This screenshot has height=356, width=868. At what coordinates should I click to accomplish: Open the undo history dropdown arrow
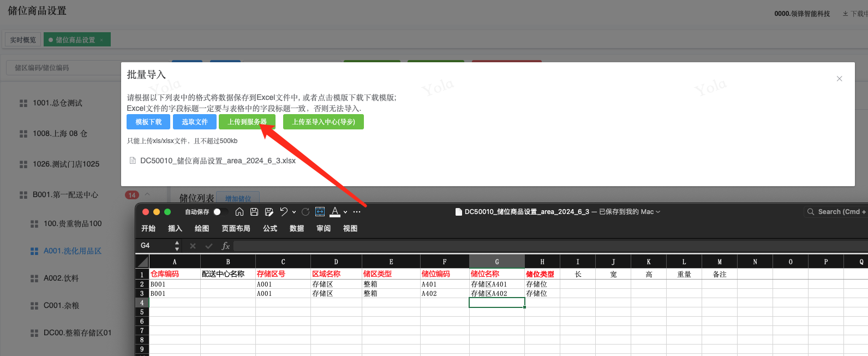pyautogui.click(x=294, y=212)
